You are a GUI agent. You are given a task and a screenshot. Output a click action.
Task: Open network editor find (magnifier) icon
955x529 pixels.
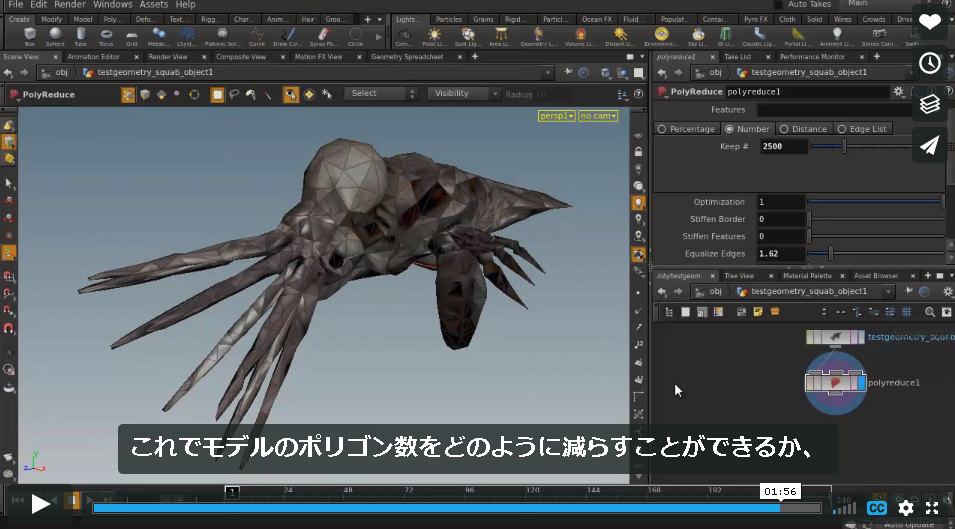[929, 312]
